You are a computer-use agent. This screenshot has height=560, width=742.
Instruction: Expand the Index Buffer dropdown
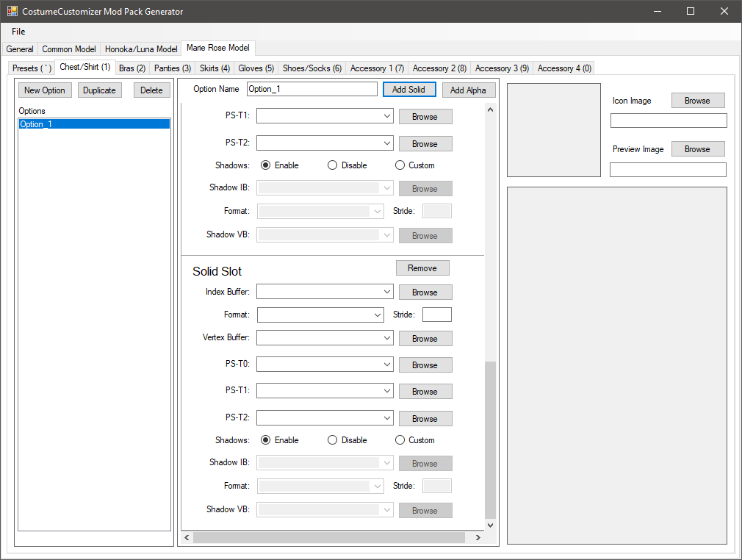click(386, 292)
